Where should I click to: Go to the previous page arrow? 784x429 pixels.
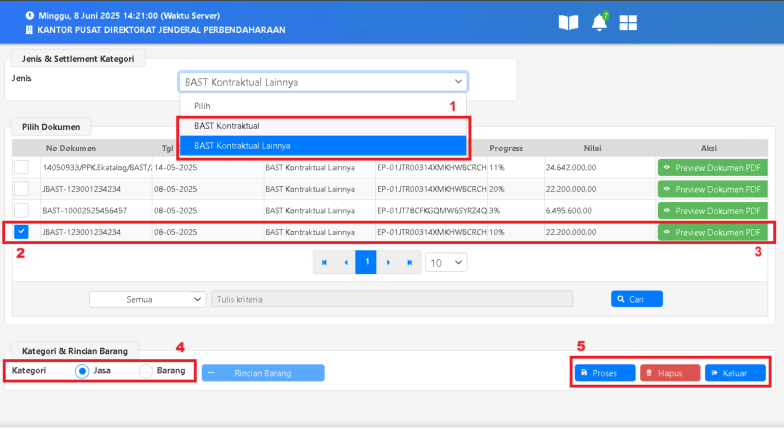click(346, 262)
